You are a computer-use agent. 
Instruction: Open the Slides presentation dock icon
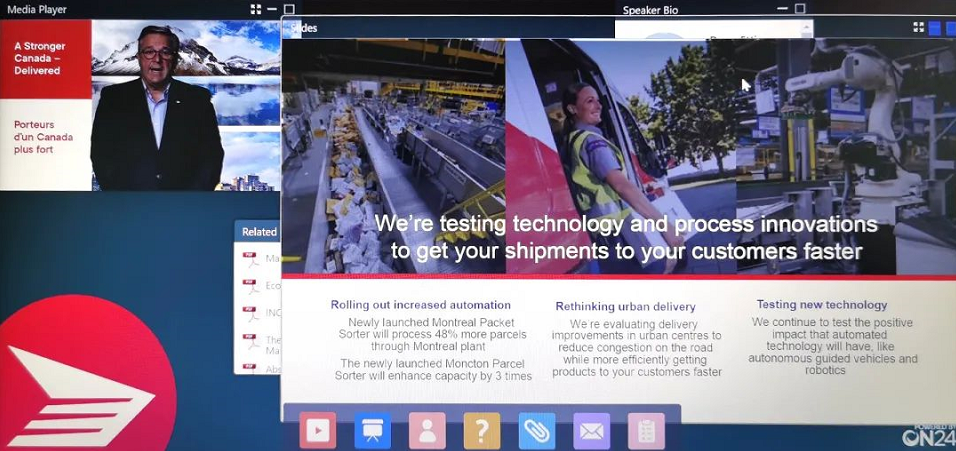click(373, 431)
